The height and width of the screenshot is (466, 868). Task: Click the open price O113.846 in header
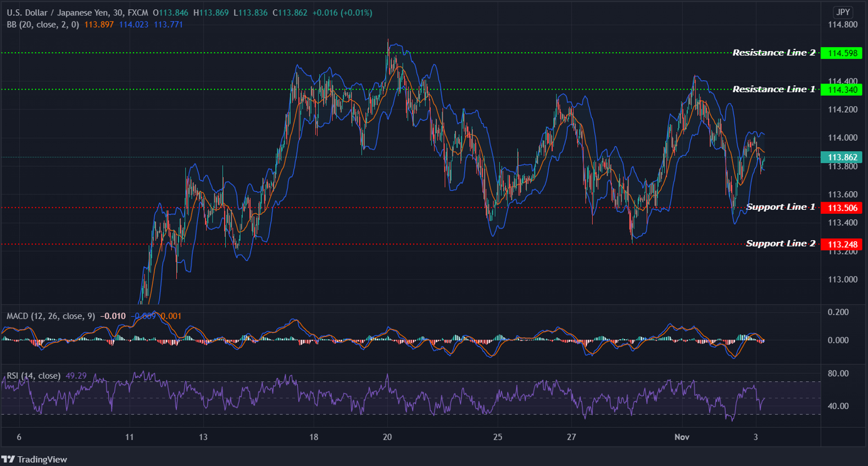171,13
